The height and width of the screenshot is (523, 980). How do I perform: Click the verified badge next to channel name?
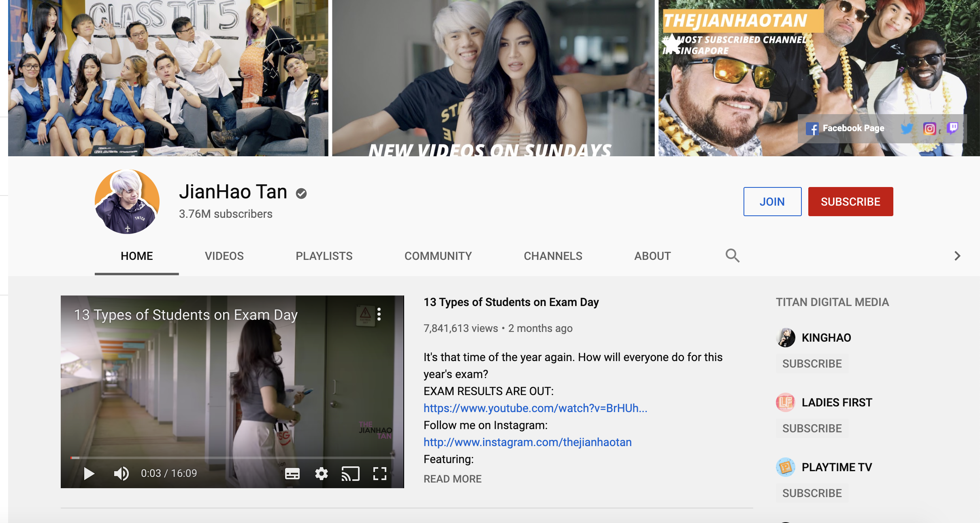[301, 193]
